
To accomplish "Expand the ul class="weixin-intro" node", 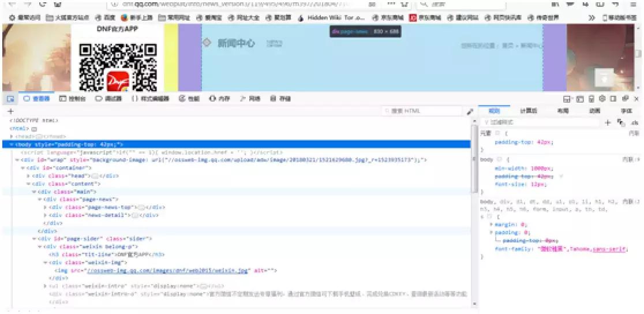I will click(45, 286).
